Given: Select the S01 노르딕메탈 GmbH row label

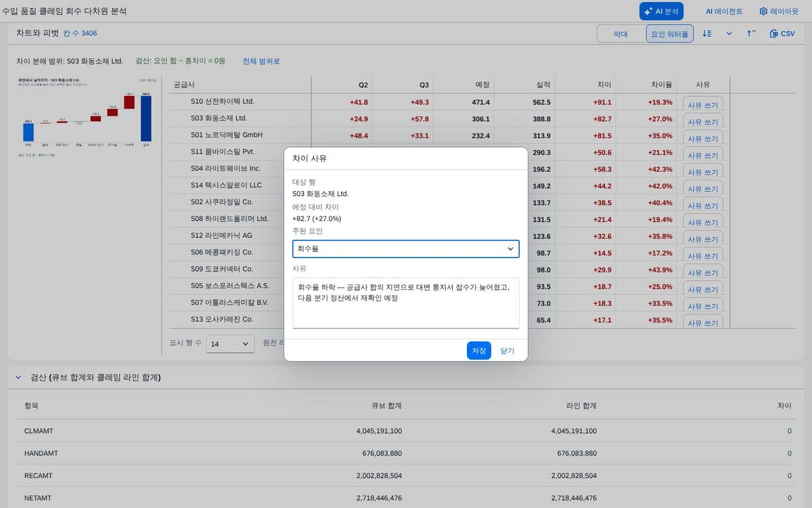Looking at the screenshot, I should 226,135.
